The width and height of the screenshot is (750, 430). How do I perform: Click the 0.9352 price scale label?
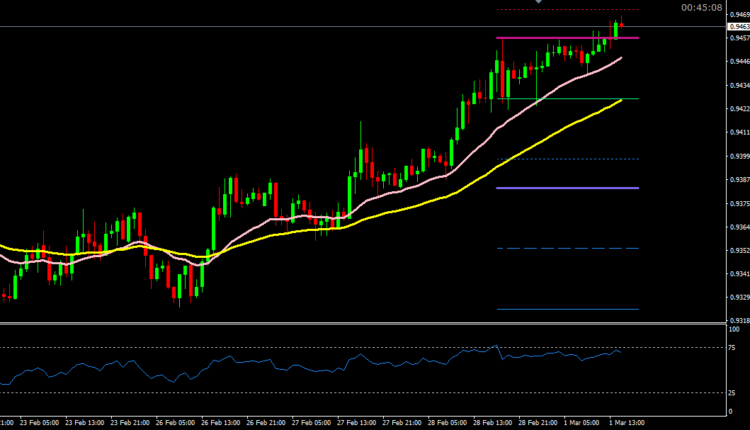736,250
